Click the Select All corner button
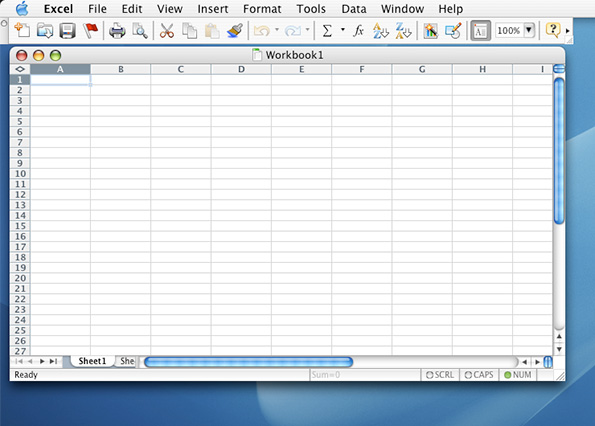The image size is (595, 426). click(x=20, y=69)
